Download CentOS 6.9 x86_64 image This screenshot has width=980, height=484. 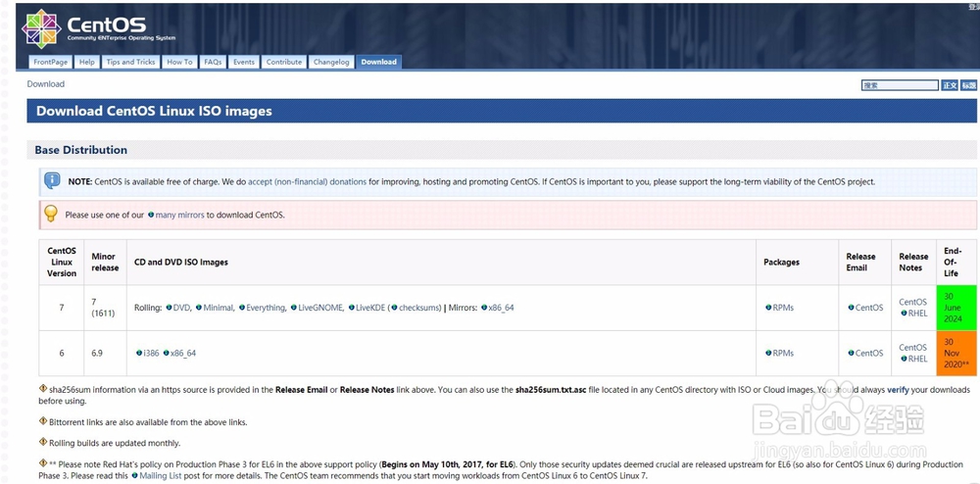click(183, 353)
